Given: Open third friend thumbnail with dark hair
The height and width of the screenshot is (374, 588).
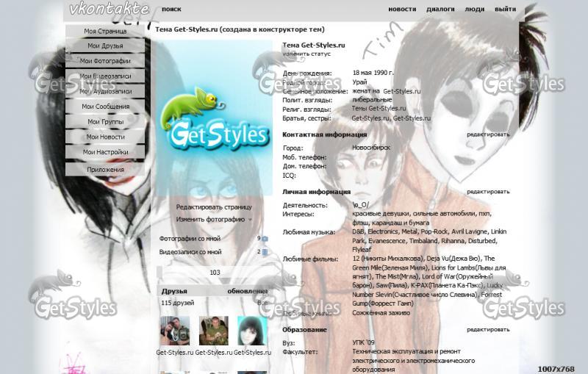Looking at the screenshot, I should click(x=252, y=331).
